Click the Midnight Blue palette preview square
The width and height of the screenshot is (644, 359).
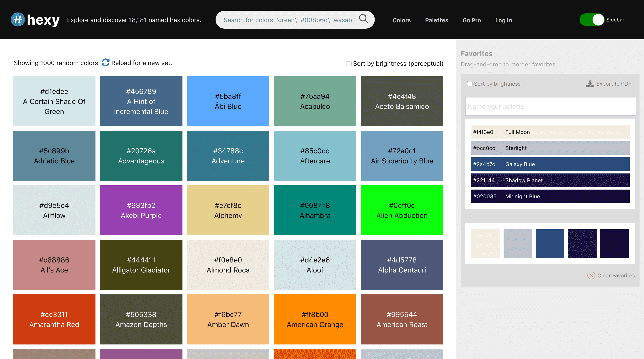click(x=614, y=243)
